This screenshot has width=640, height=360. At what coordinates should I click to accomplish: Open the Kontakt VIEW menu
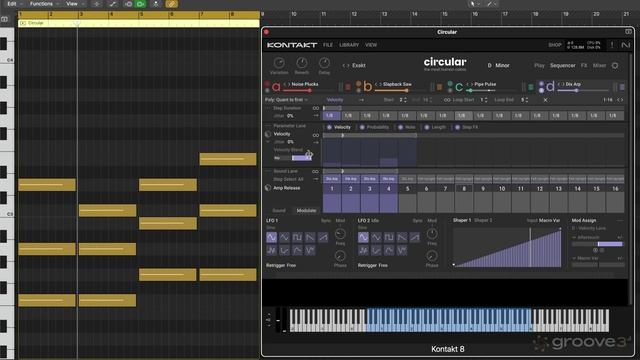click(x=371, y=45)
